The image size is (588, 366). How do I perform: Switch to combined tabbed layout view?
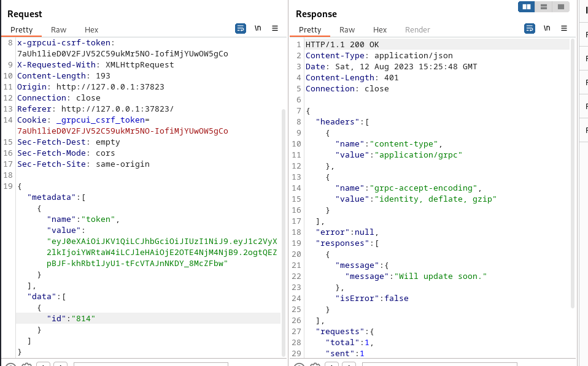point(561,7)
